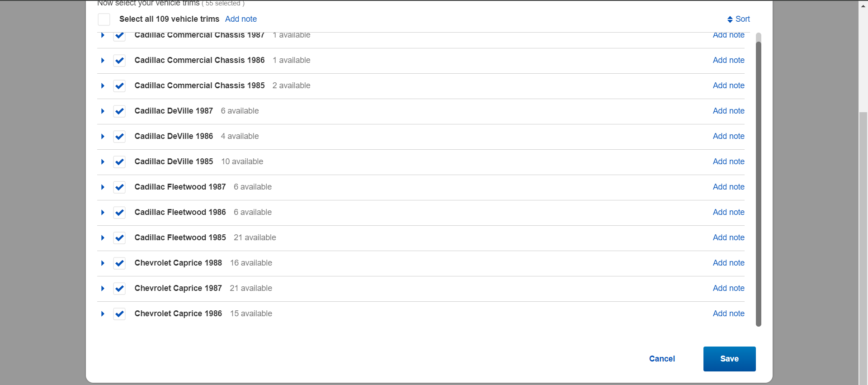Expand Chevrolet Caprice 1988 trims

point(103,263)
